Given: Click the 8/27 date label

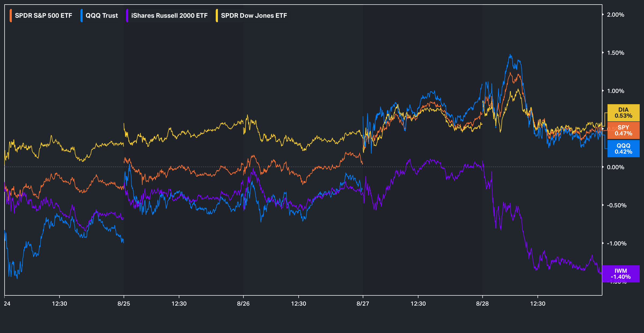Looking at the screenshot, I should click(x=363, y=304).
